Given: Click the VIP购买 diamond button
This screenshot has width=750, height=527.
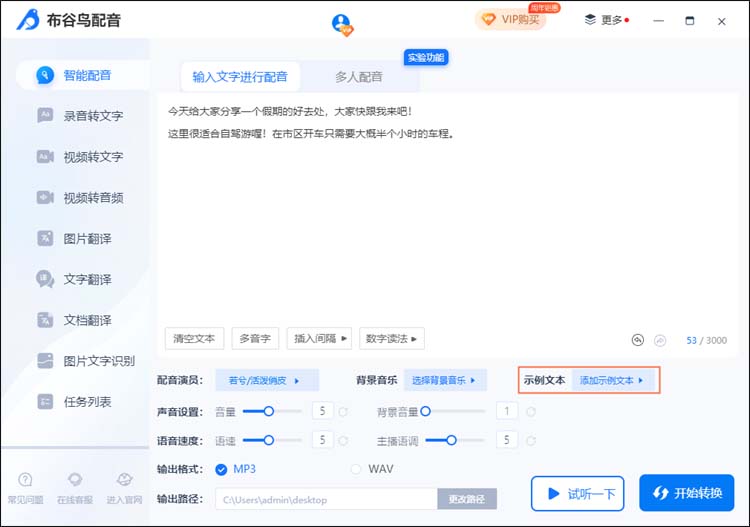Looking at the screenshot, I should [510, 20].
